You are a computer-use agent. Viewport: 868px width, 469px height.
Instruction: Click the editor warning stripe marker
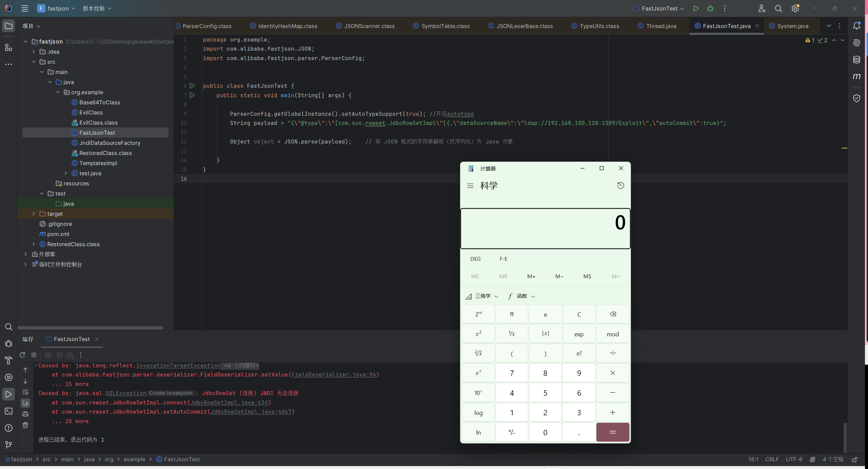(844, 148)
